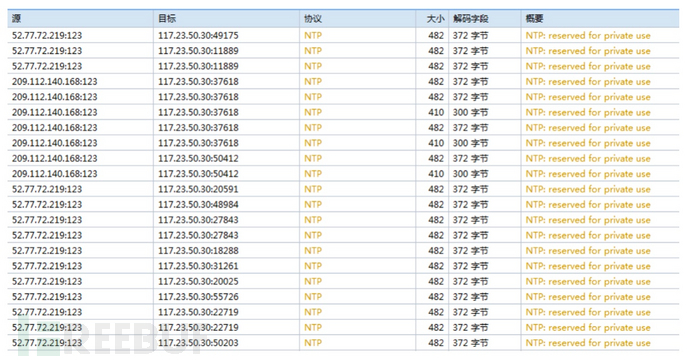
Task: Select destination cell 117.23.50.30:48984
Action: pos(198,205)
